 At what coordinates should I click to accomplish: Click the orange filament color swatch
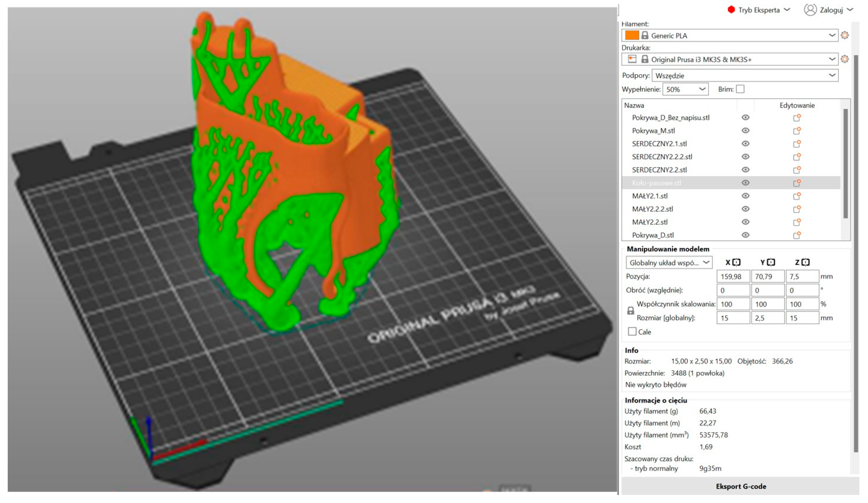632,35
